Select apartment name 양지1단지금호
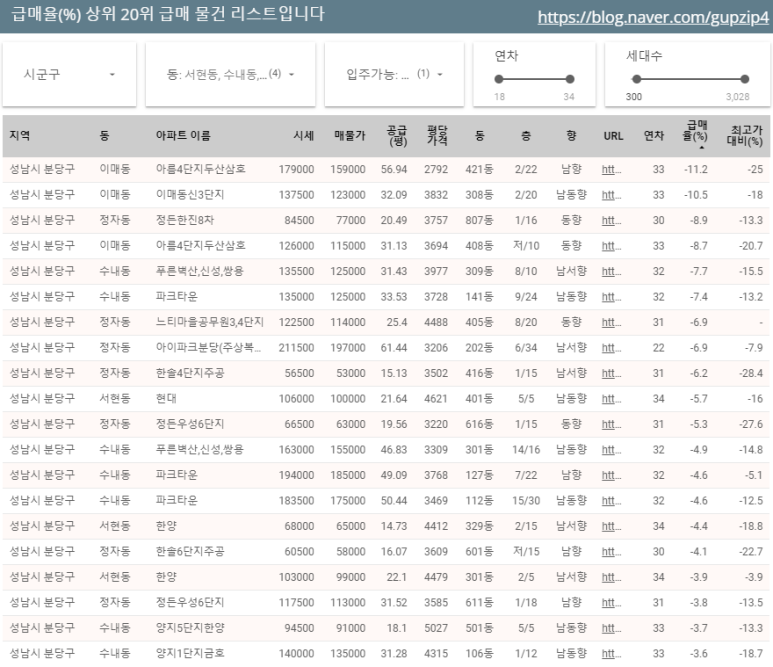 point(190,653)
